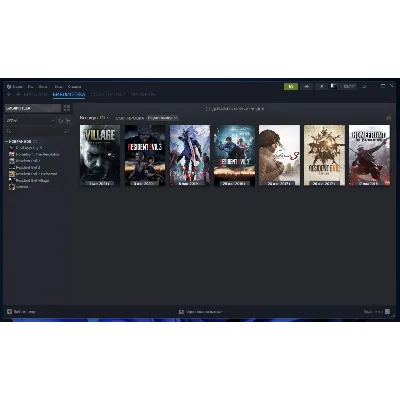Open the Steam menu next to the logo
This screenshot has width=400, height=400.
click(17, 87)
